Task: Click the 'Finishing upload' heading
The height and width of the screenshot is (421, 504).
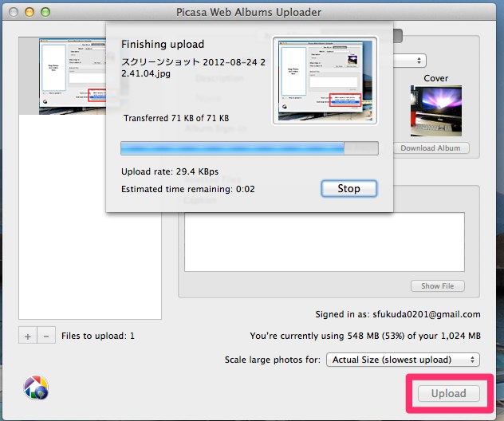Action: click(163, 44)
